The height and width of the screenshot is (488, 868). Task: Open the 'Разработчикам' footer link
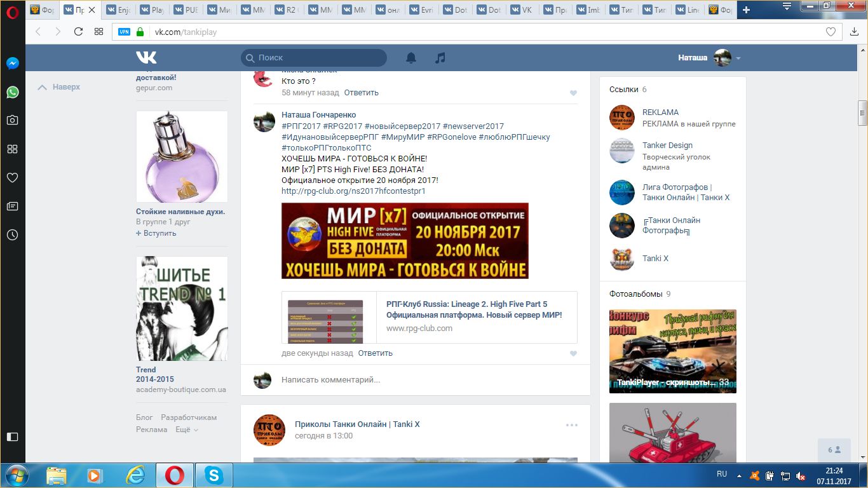[189, 417]
